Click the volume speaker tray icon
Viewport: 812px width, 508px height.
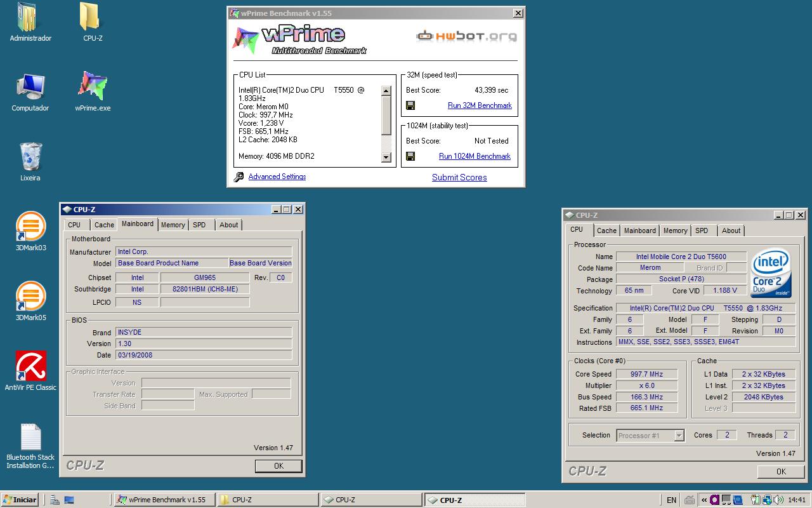(x=777, y=500)
